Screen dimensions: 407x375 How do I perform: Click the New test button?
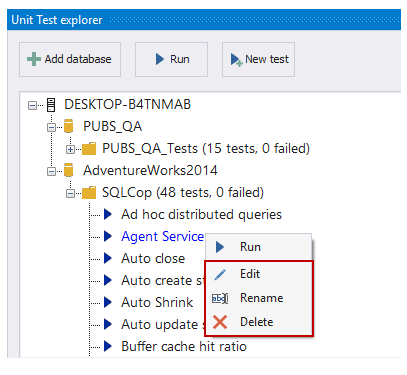258,59
